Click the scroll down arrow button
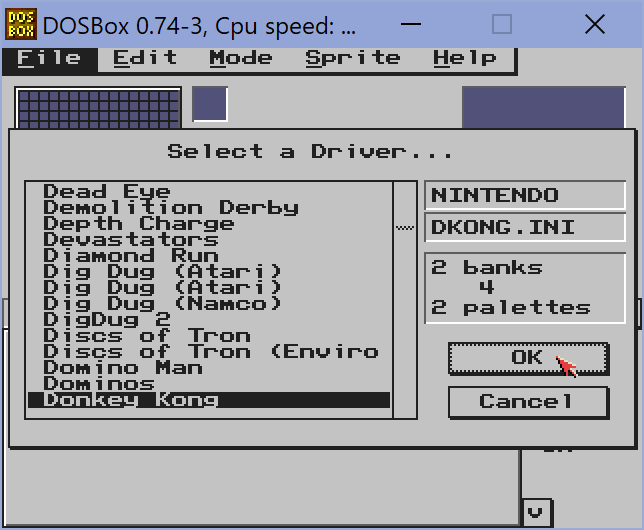 pyautogui.click(x=536, y=512)
